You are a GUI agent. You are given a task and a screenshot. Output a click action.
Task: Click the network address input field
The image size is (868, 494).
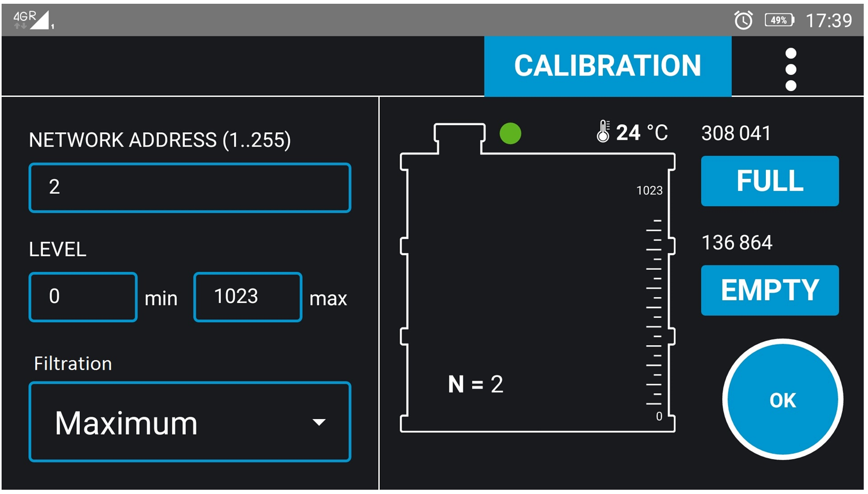pos(190,188)
